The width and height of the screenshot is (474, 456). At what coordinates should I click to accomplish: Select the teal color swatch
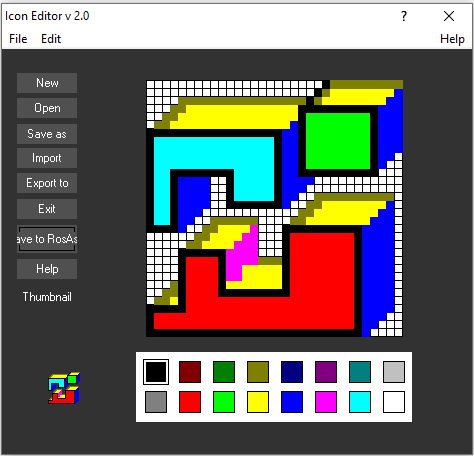360,372
